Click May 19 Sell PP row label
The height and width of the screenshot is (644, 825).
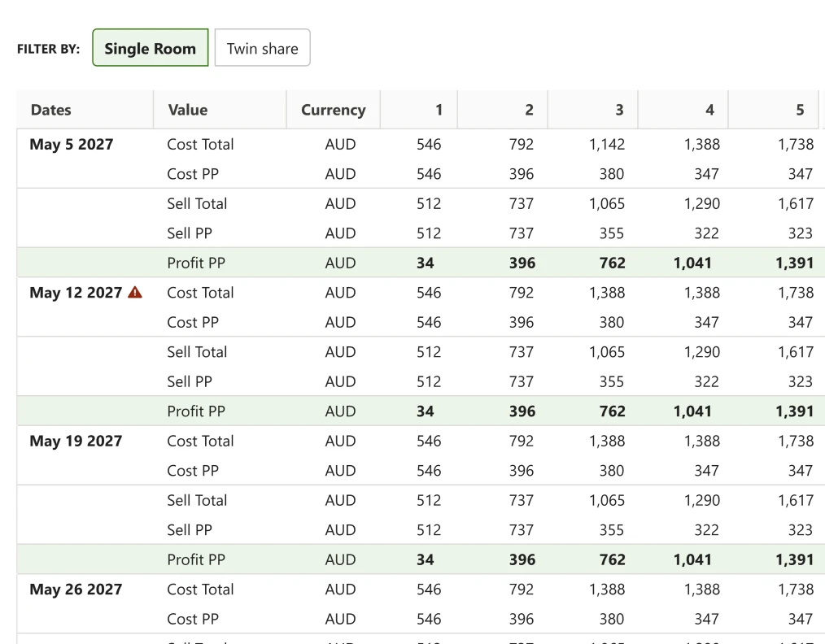(190, 530)
